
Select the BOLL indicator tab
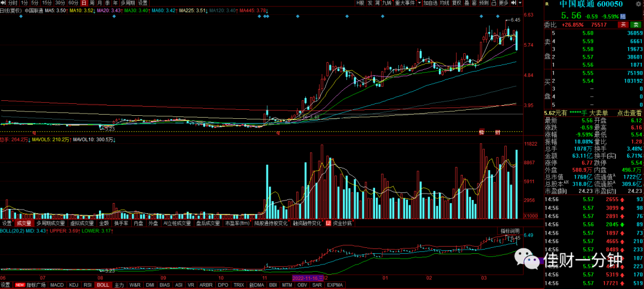(x=103, y=285)
